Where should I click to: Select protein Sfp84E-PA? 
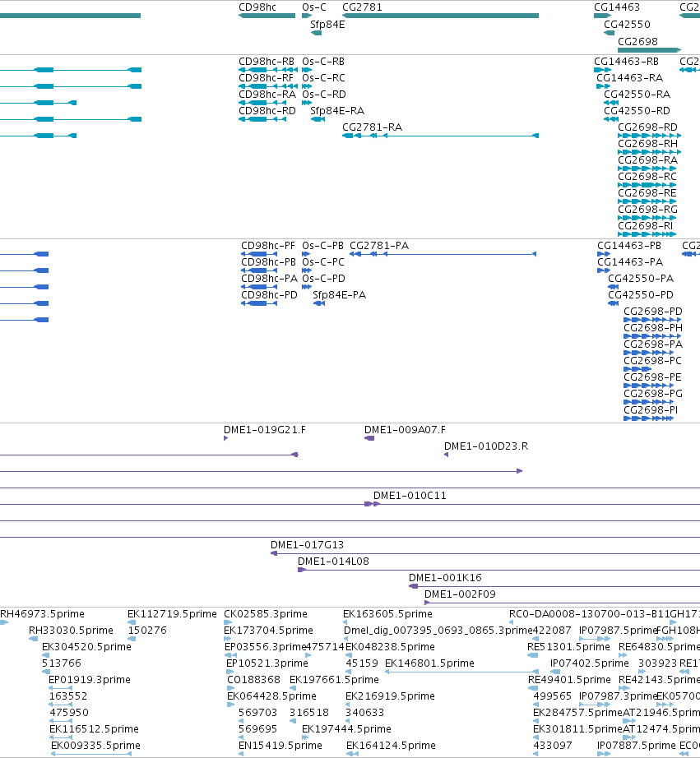click(x=339, y=295)
